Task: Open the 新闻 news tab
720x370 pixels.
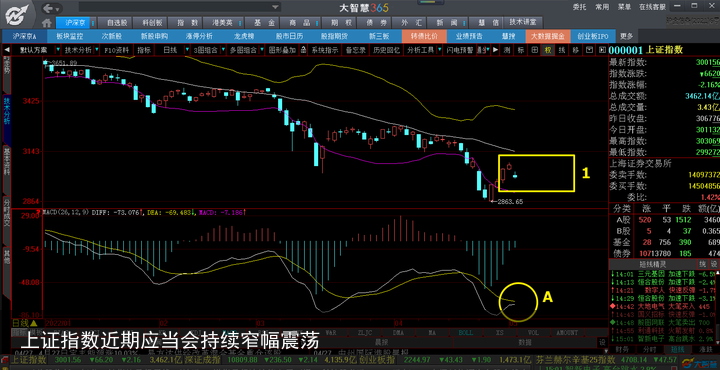Action: (x=446, y=22)
